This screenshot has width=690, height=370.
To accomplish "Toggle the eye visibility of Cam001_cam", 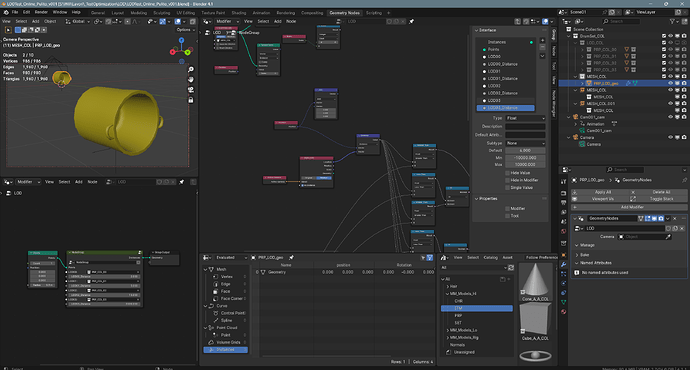I will point(671,117).
